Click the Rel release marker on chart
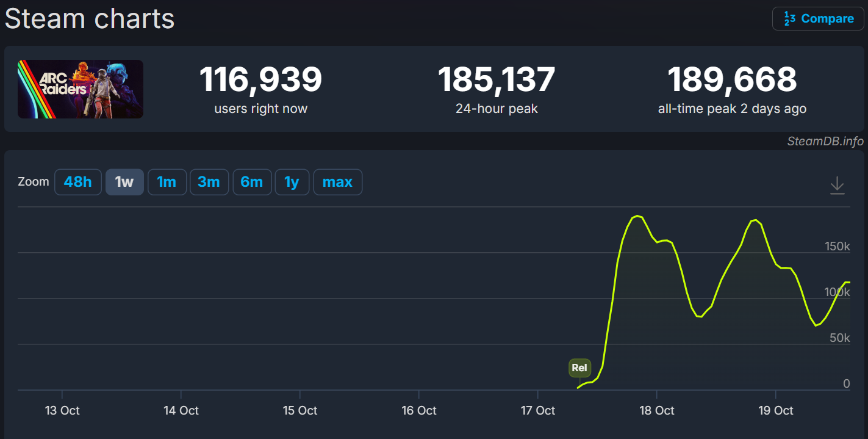This screenshot has height=439, width=868. [579, 368]
